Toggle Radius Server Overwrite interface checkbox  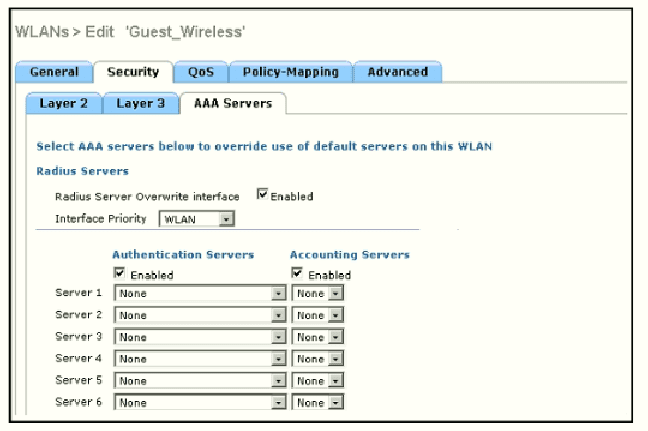pos(263,195)
